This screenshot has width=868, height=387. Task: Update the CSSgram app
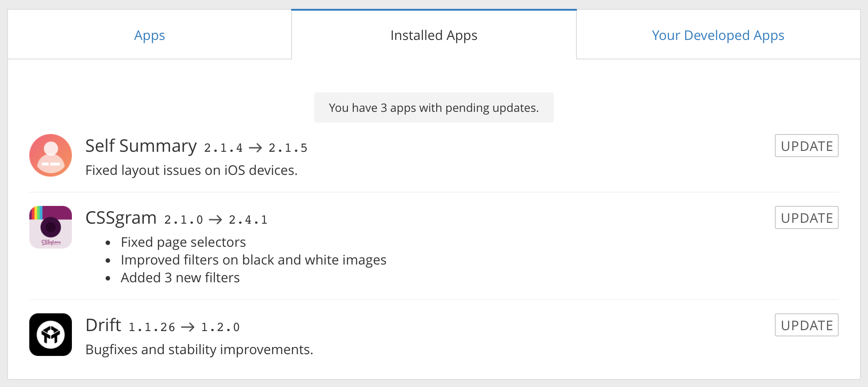click(x=807, y=217)
